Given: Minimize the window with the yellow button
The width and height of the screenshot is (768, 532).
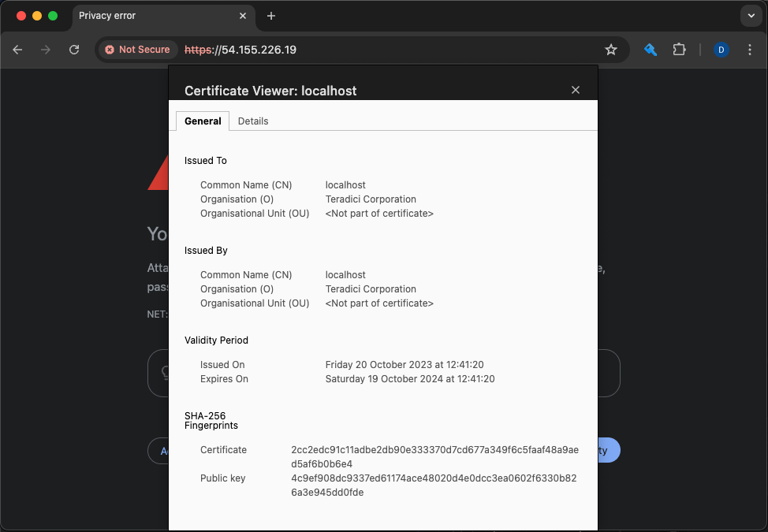Looking at the screenshot, I should (x=37, y=16).
